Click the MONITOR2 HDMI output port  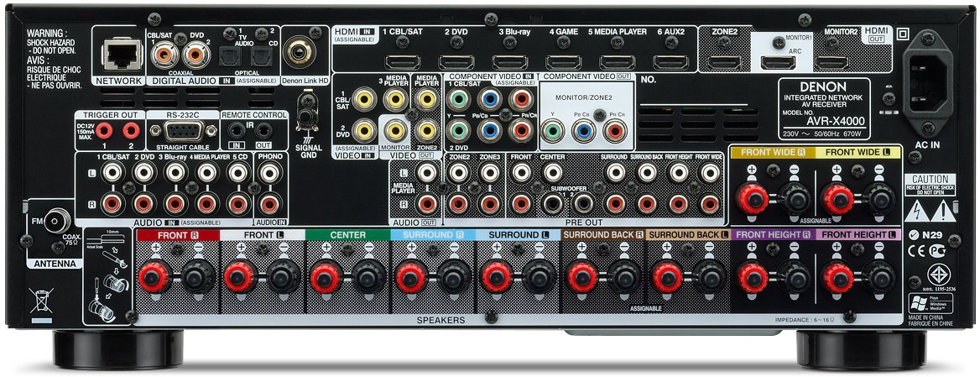[831, 62]
